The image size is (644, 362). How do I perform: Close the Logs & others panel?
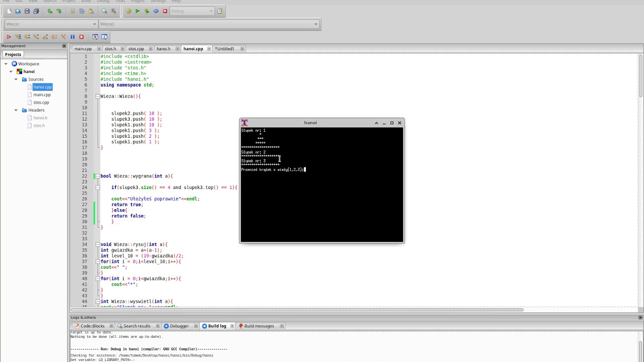point(640,317)
